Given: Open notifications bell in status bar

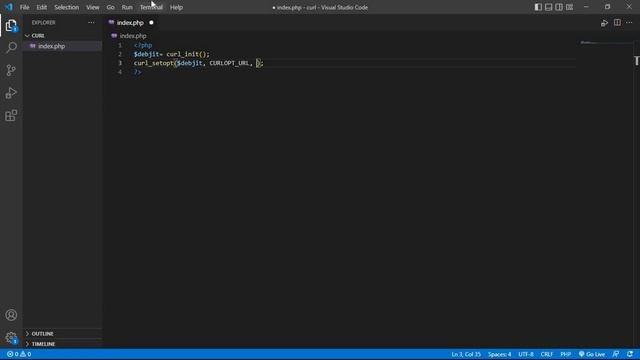Looking at the screenshot, I should coord(630,354).
